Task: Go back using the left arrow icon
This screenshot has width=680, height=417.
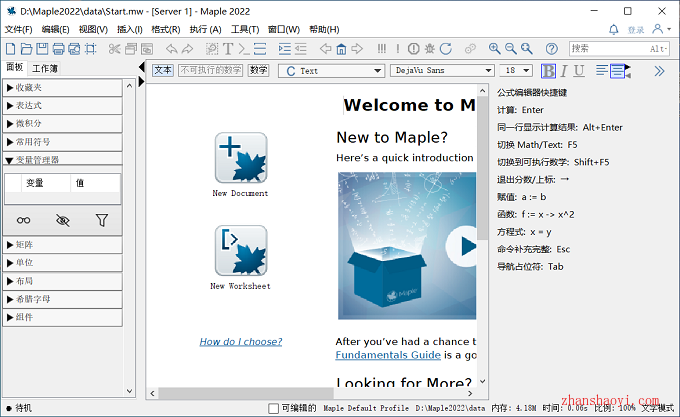Action: (325, 49)
